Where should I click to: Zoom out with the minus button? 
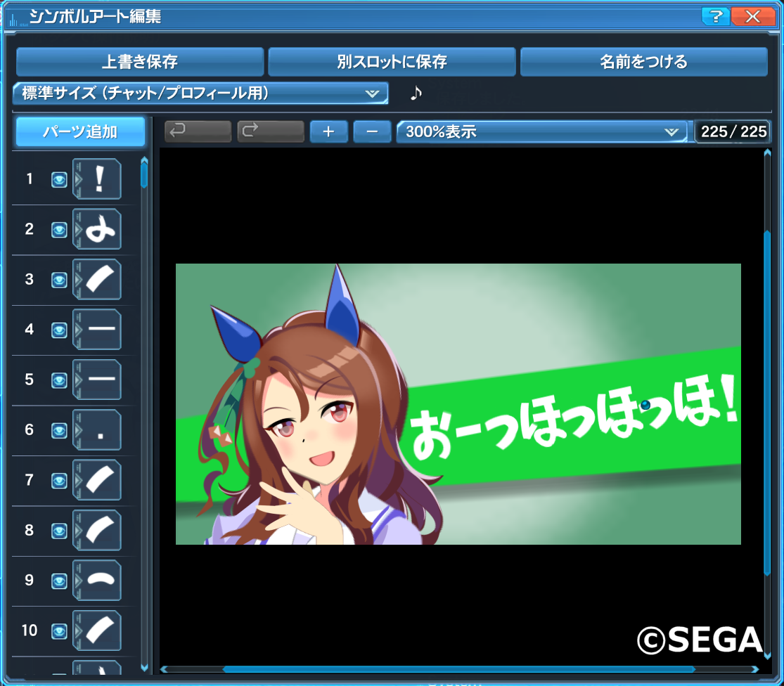coord(372,131)
